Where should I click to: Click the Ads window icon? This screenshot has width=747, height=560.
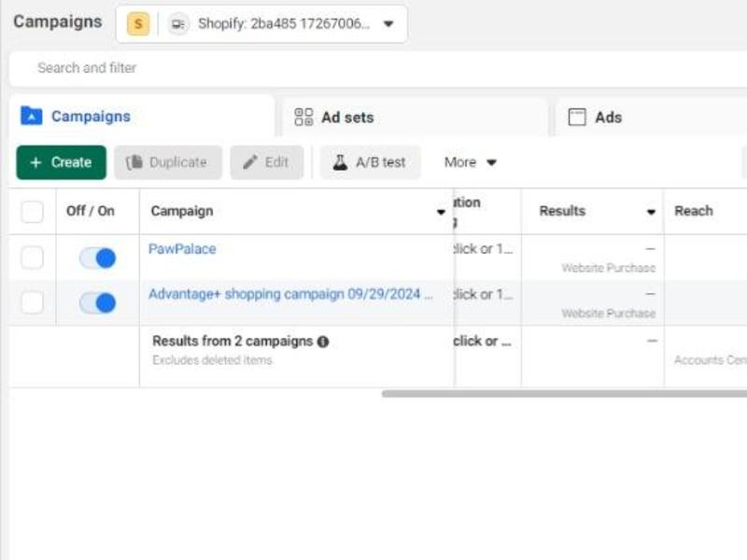click(x=577, y=118)
